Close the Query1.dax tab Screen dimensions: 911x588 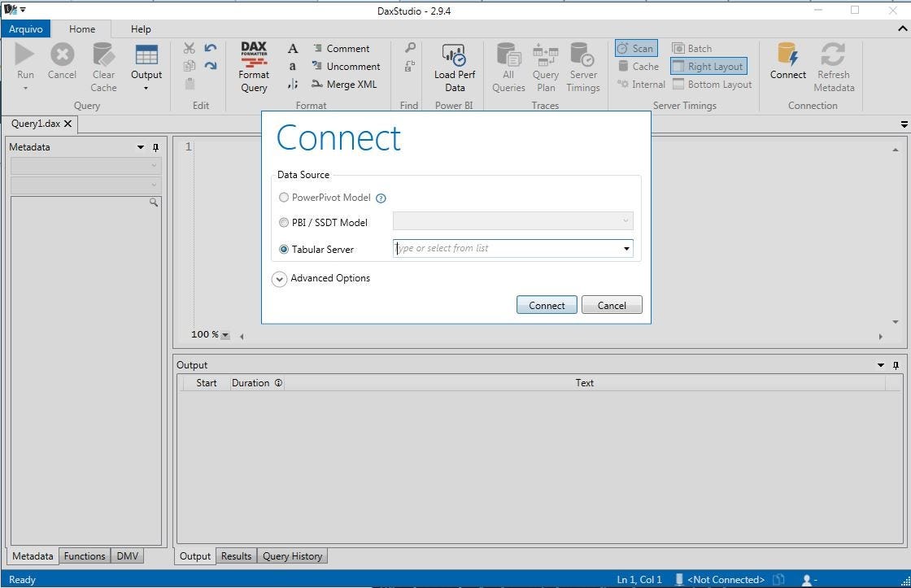(68, 124)
